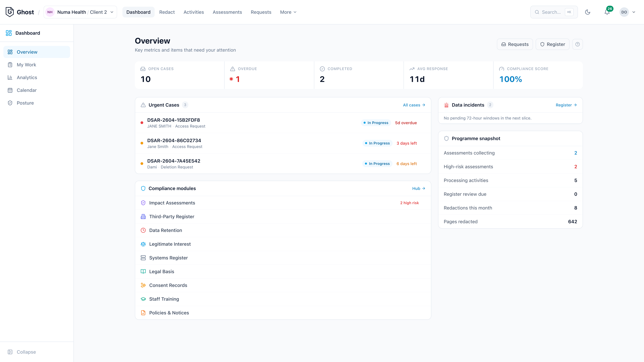The height and width of the screenshot is (362, 644).
Task: Expand the Numa Health client switcher
Action: 80,12
